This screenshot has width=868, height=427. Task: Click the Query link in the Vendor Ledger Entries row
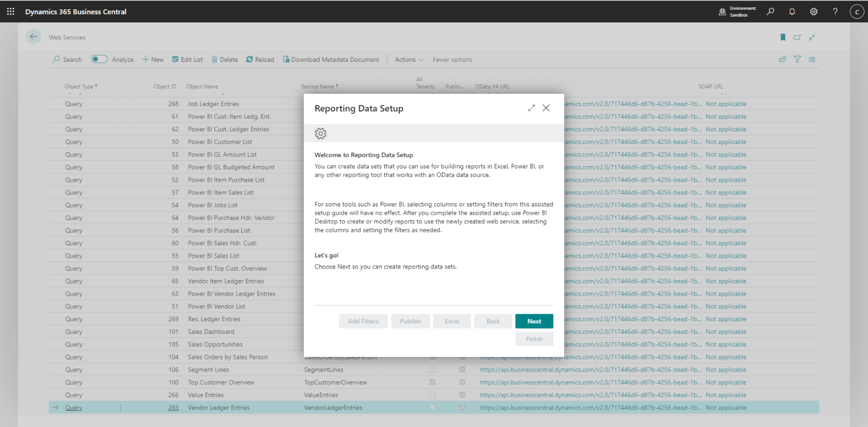click(73, 408)
